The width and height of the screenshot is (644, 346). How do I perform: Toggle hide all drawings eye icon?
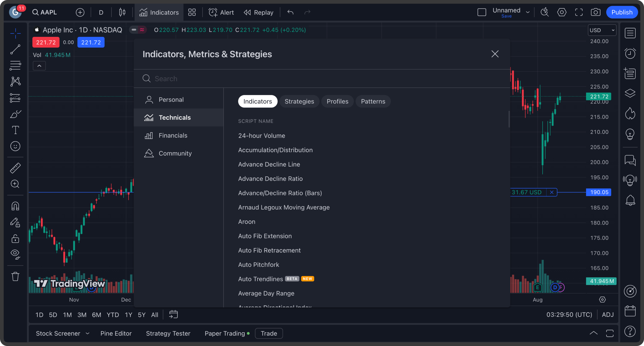15,254
